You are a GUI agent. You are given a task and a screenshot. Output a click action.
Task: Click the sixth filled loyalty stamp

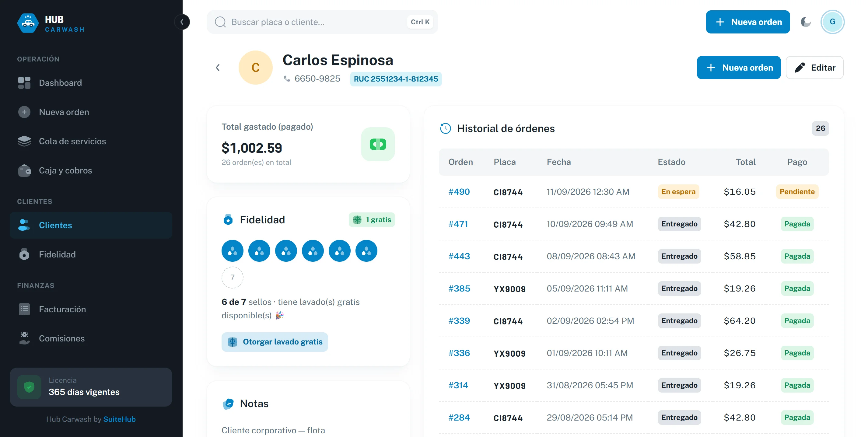click(x=366, y=251)
